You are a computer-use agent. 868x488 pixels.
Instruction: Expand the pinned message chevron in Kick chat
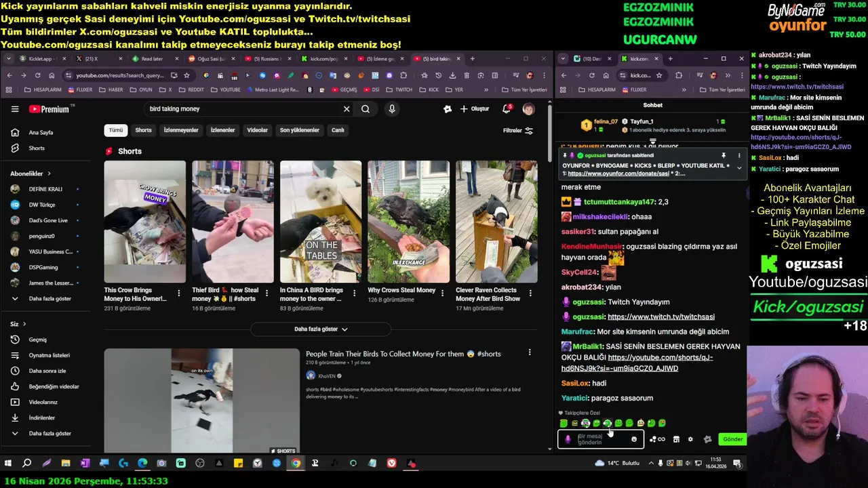[739, 167]
